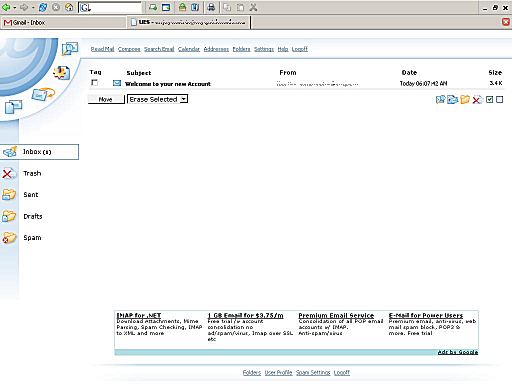The height and width of the screenshot is (384, 512).
Task: Open the 'E-Mail for Power Users' ad link
Action: click(426, 315)
